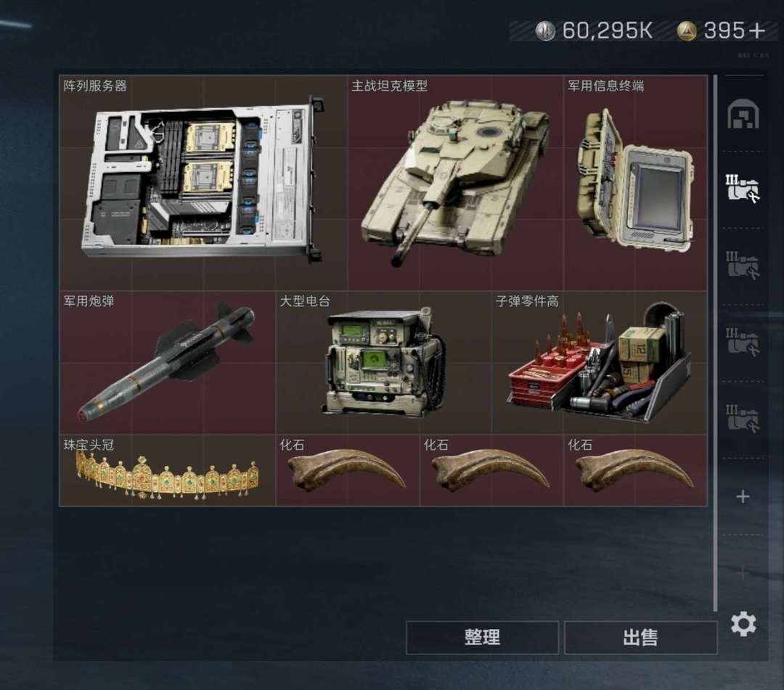
Task: Click the 出售 sell button
Action: click(640, 638)
